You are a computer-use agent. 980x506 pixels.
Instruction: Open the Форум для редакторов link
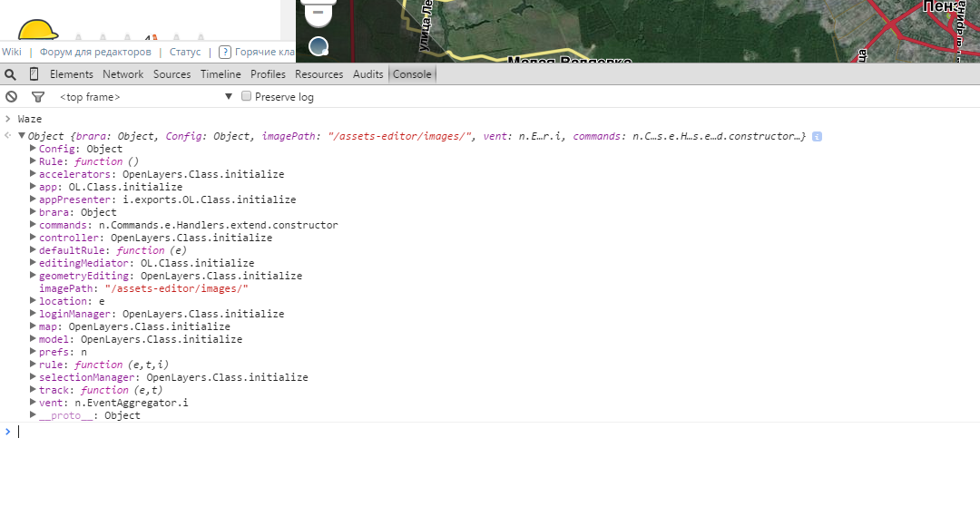95,52
